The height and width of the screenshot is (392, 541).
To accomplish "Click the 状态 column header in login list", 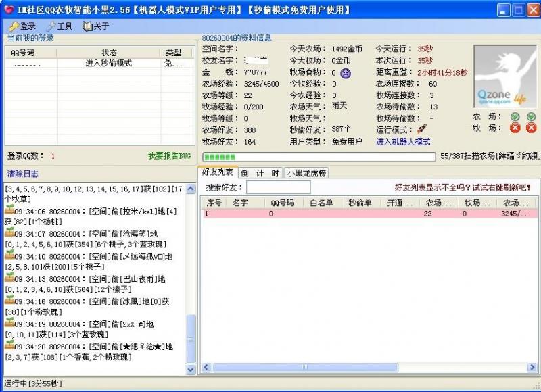I will tap(109, 53).
